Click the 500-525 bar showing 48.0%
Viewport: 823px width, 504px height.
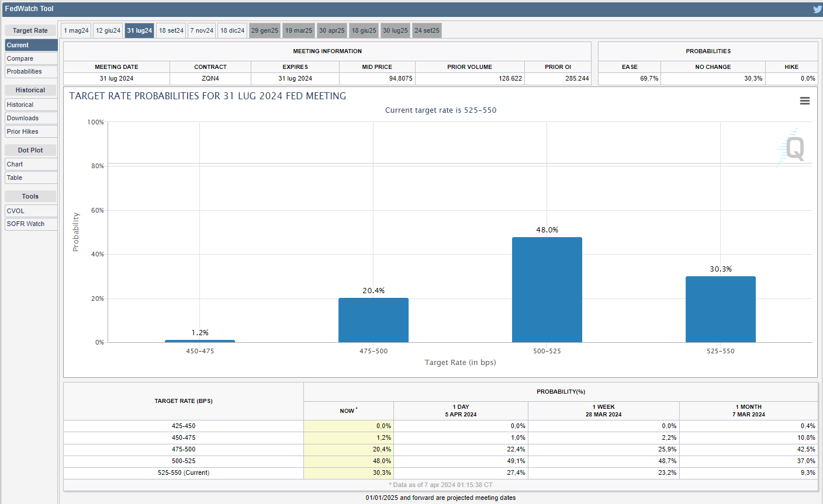[x=547, y=290]
